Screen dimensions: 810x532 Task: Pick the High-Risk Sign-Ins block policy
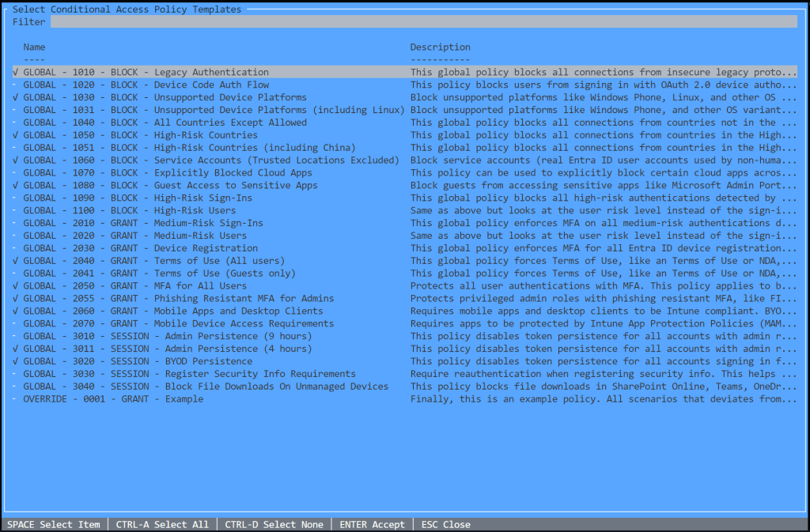click(138, 198)
